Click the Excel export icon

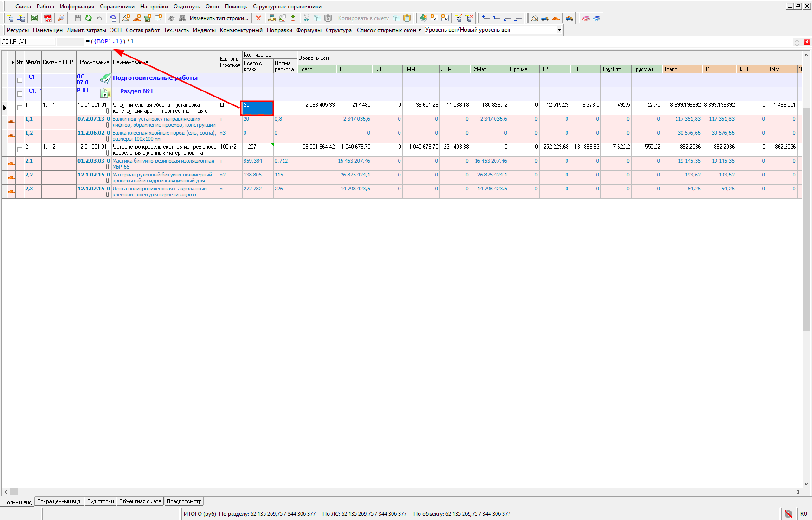point(34,18)
